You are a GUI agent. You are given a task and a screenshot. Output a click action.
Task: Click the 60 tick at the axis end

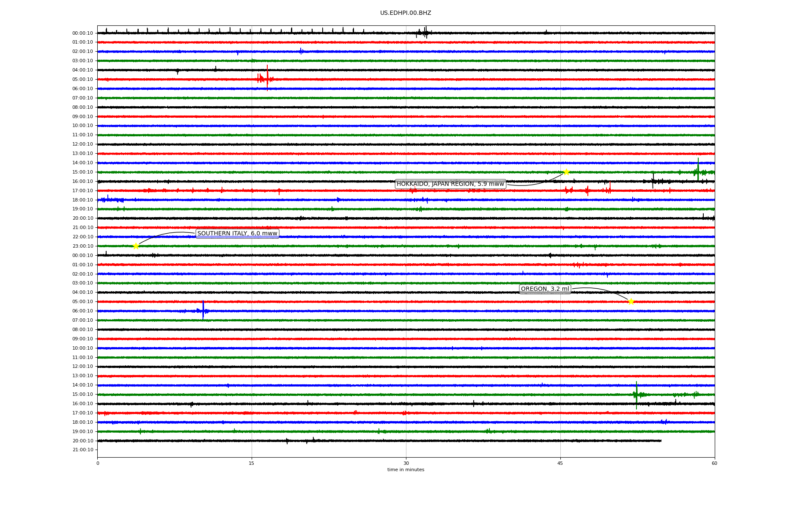tap(714, 463)
